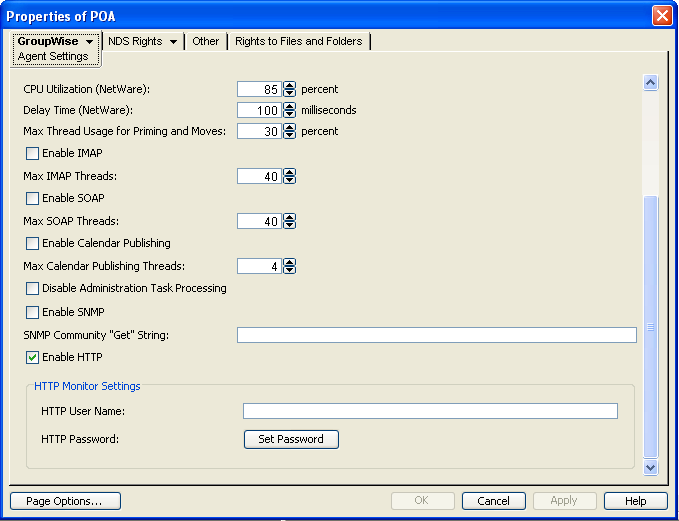
Task: Open Rights to Files and Folders tab
Action: click(x=299, y=41)
